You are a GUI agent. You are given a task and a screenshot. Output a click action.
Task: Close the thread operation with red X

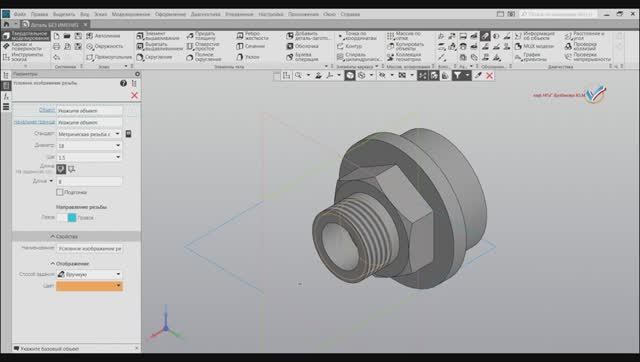click(x=134, y=95)
